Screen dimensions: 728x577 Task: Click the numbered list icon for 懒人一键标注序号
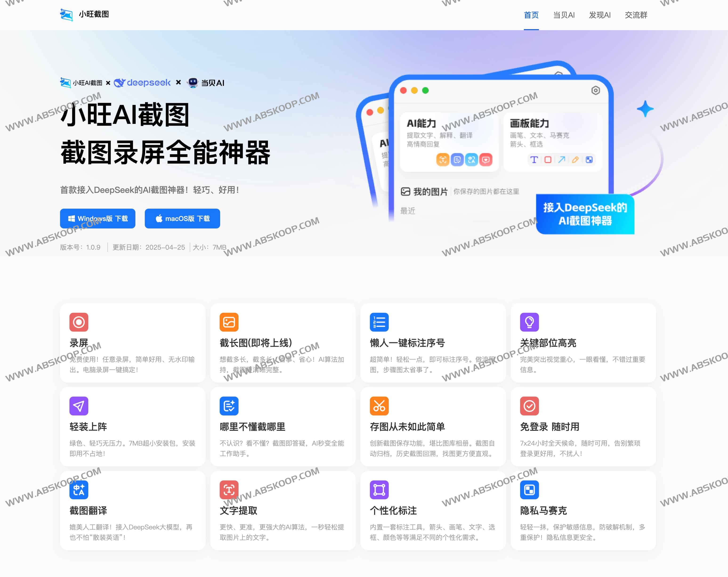tap(379, 322)
